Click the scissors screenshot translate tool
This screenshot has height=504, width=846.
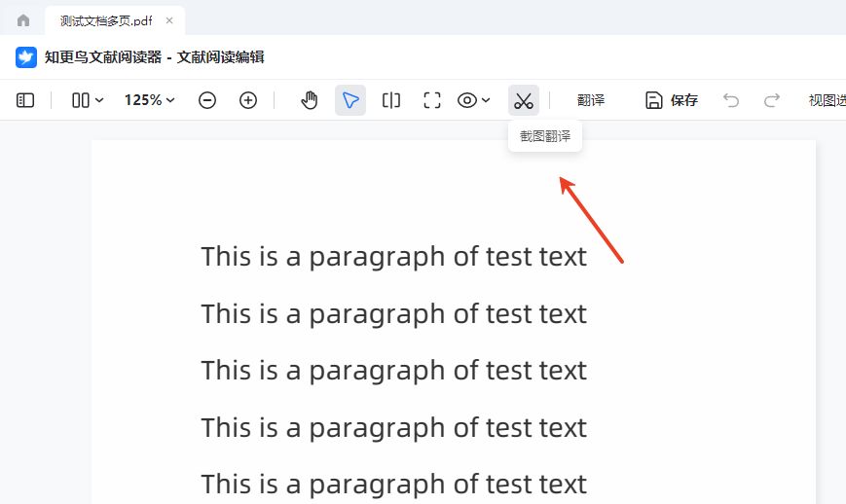pos(524,100)
